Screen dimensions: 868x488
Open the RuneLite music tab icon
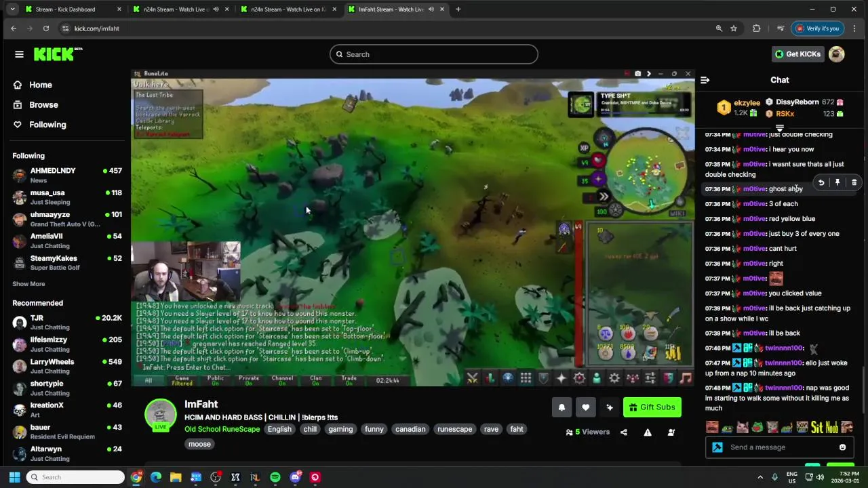click(x=686, y=378)
